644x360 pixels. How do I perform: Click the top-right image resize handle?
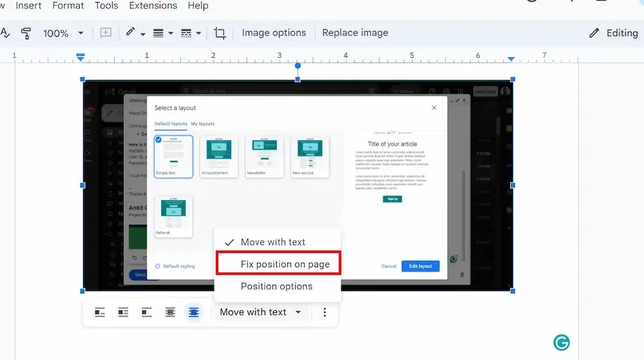point(513,79)
